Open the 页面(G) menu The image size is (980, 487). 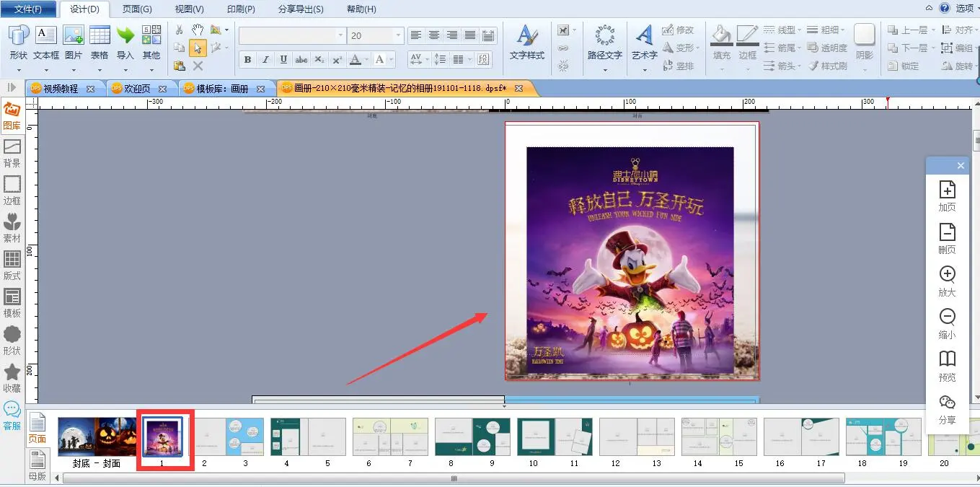point(137,9)
